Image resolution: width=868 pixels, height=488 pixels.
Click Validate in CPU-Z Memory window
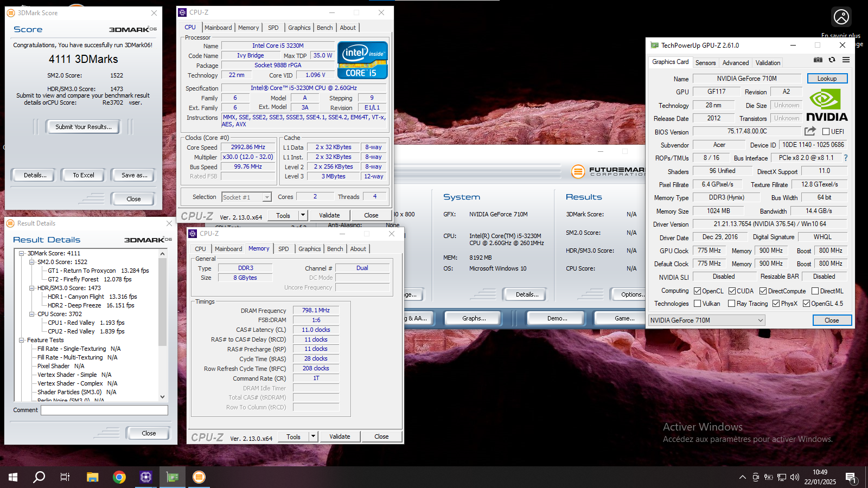(340, 436)
